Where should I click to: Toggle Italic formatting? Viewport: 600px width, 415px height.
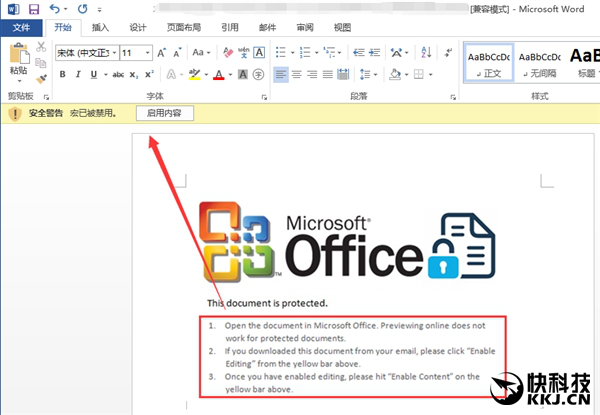[77, 74]
